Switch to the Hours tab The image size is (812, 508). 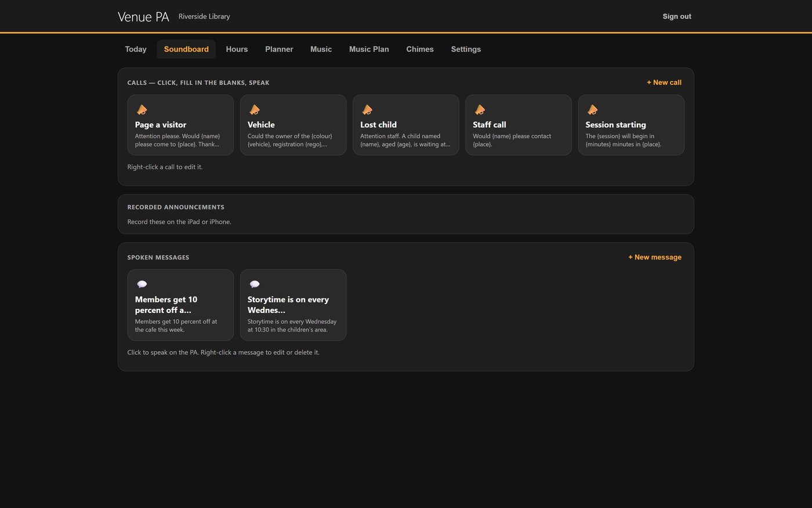click(237, 49)
